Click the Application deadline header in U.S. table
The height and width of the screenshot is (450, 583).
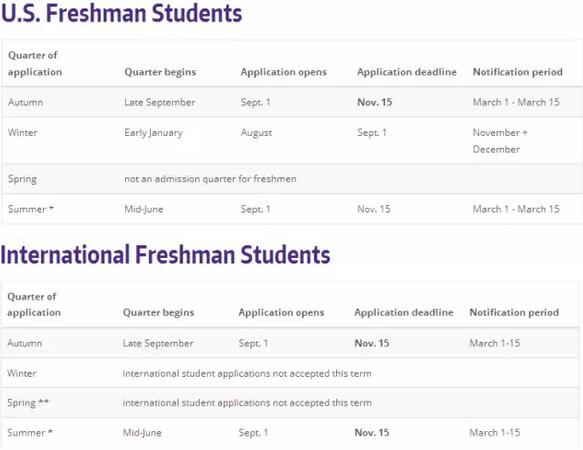[407, 72]
